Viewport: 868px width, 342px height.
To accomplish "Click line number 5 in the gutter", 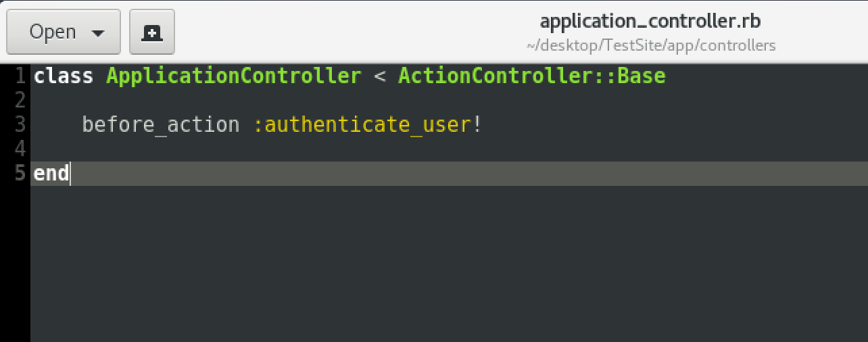I will (x=20, y=174).
